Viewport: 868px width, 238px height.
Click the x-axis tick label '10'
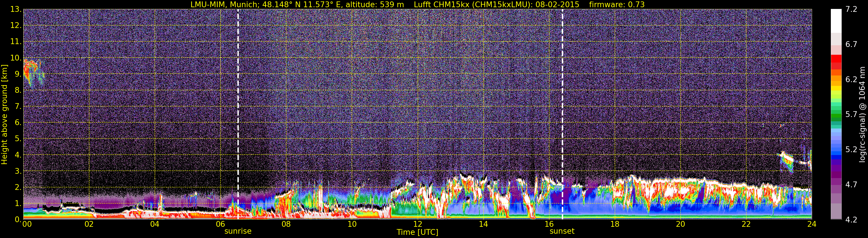tap(352, 224)
